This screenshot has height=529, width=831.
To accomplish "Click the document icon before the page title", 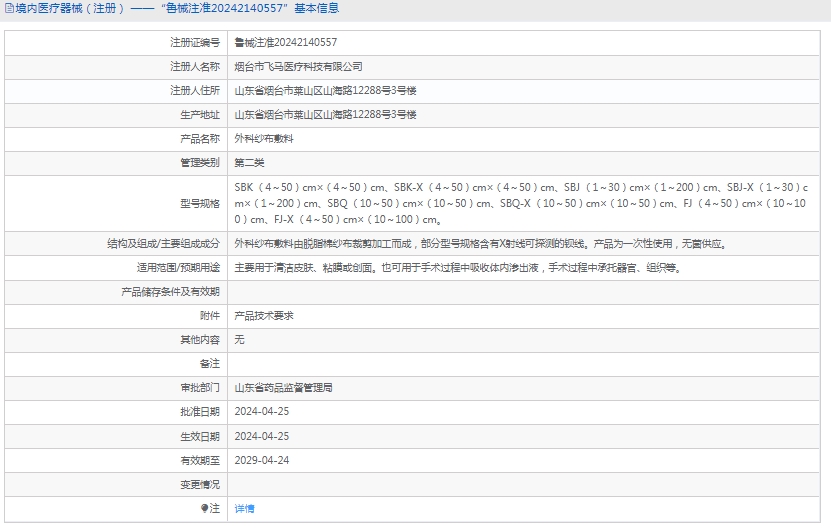I will [7, 8].
